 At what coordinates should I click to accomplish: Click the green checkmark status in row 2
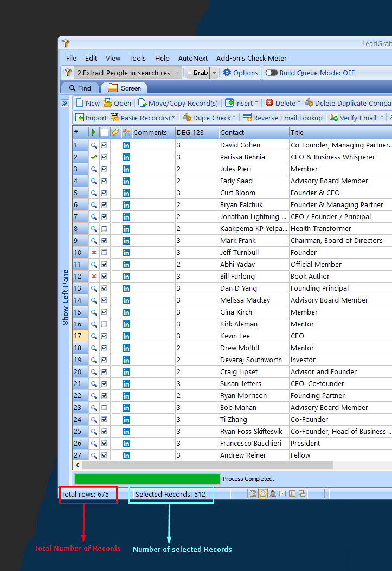click(94, 157)
